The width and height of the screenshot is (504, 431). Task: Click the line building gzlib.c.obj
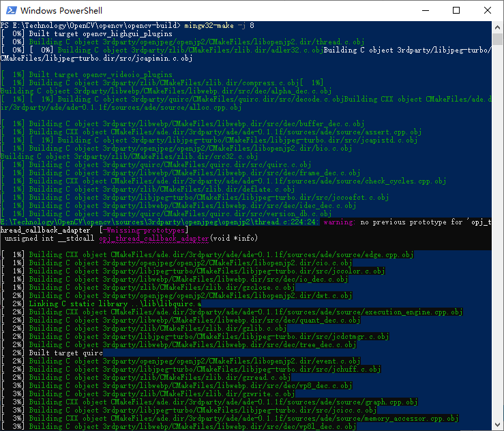pos(143,329)
